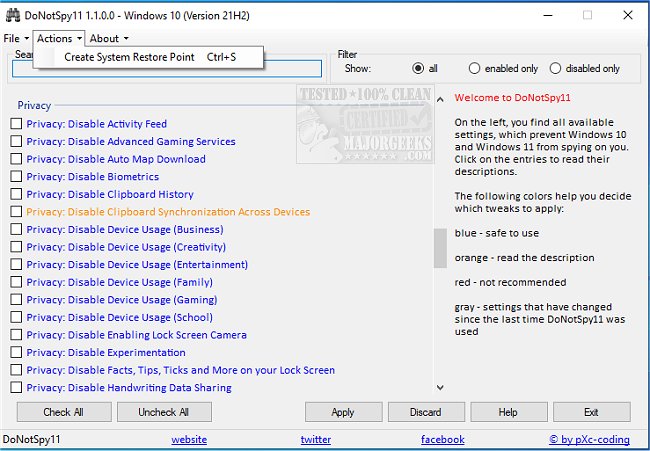Select 'enabled only' filter option
Screen dimensions: 650x451
pyautogui.click(x=474, y=68)
